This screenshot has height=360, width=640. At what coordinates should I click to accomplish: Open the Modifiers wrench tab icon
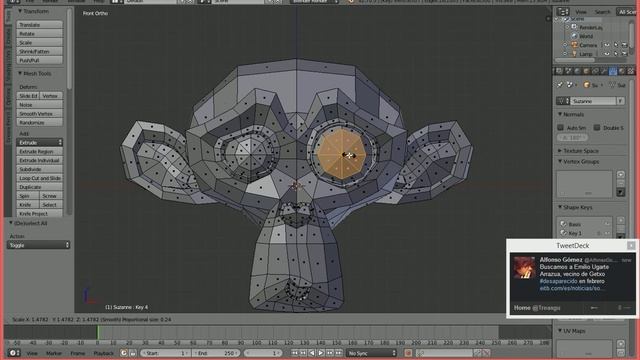(x=604, y=71)
